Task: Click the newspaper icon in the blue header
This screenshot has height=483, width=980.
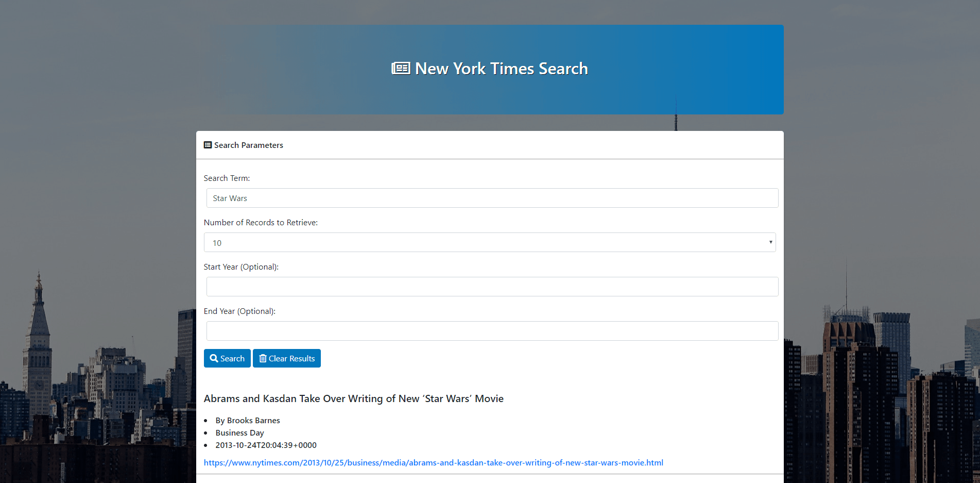Action: pos(401,68)
